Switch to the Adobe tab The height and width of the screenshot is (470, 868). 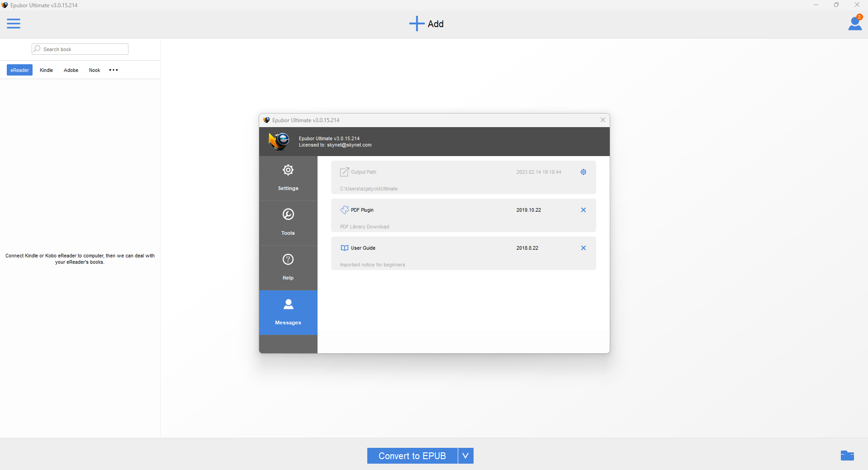coord(71,70)
